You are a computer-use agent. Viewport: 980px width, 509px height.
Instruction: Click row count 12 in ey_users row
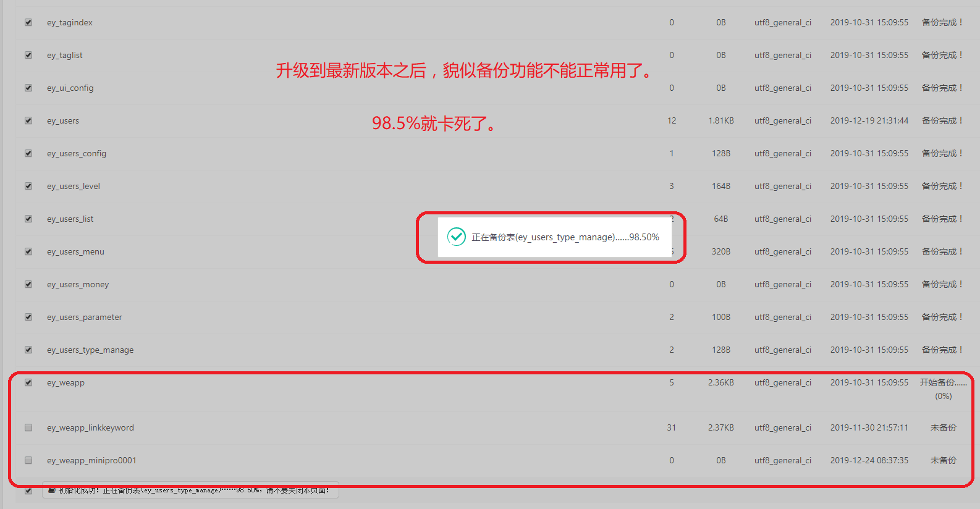pyautogui.click(x=672, y=120)
